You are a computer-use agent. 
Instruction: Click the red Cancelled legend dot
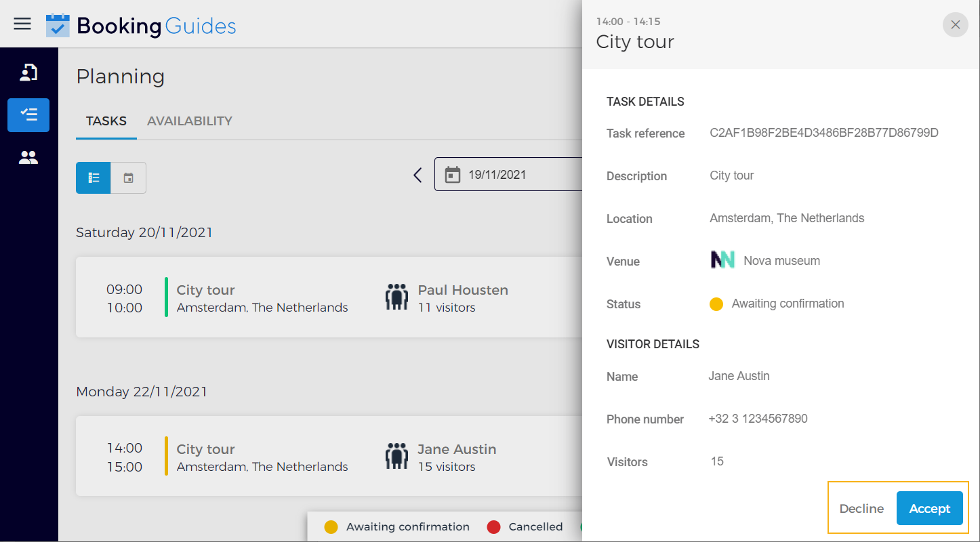click(493, 527)
